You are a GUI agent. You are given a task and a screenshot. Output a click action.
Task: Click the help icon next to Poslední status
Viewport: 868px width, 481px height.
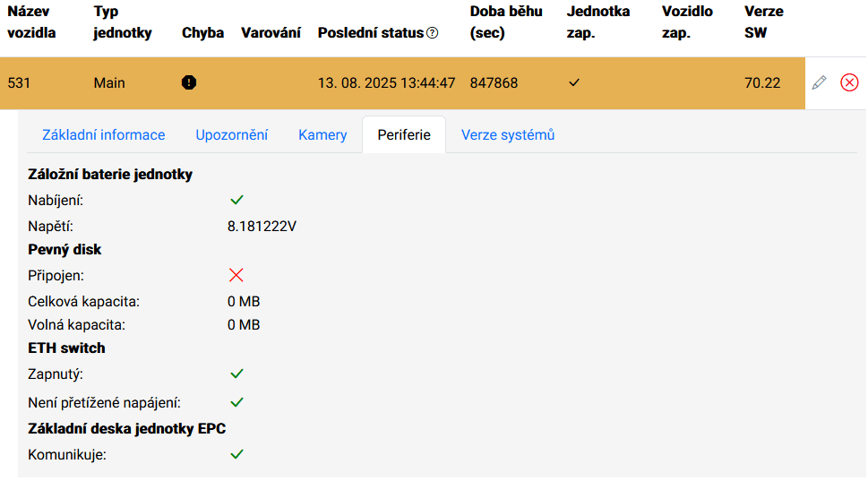pyautogui.click(x=433, y=33)
